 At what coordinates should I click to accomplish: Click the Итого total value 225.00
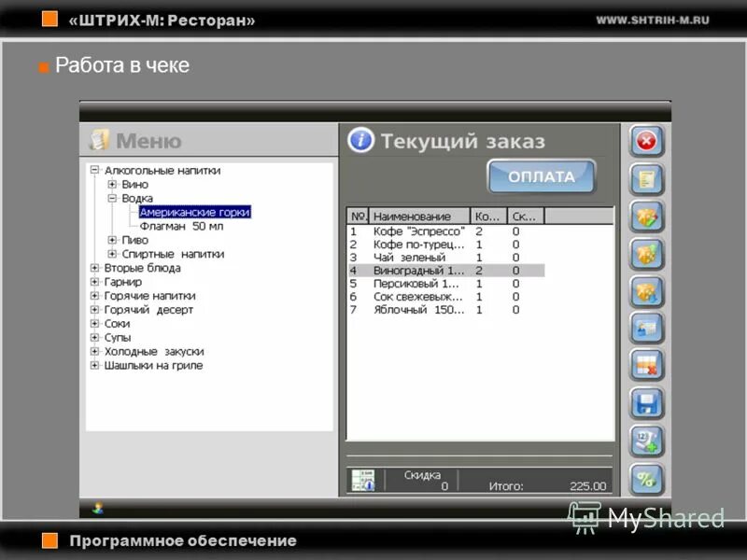[588, 486]
